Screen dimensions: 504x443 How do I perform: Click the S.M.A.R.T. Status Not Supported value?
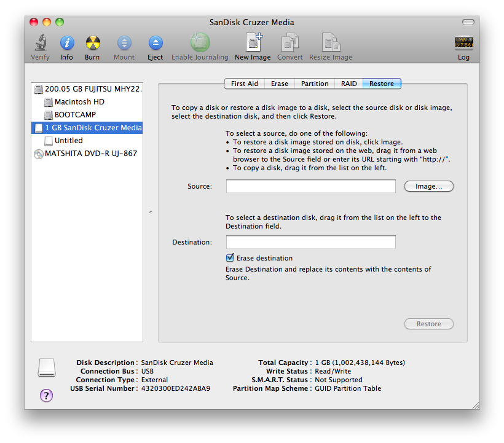click(x=339, y=380)
